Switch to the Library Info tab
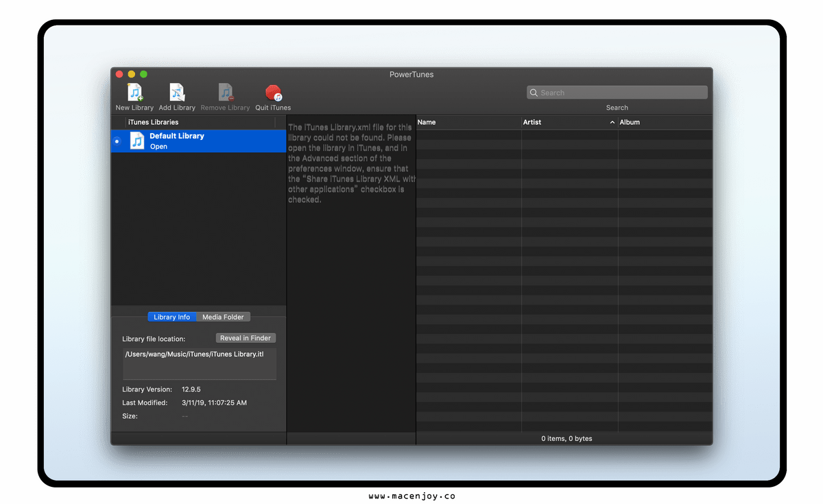 tap(171, 317)
